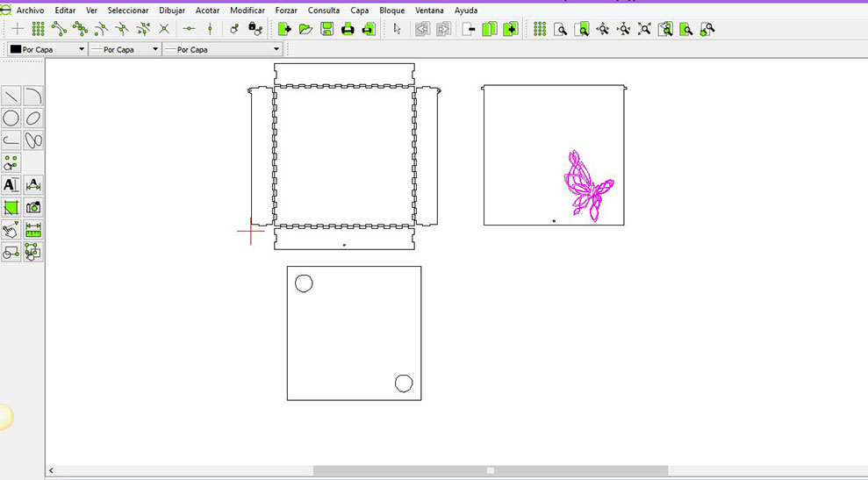Click previous view zoom icon
Viewport: 868px width, 480px height.
point(665,29)
